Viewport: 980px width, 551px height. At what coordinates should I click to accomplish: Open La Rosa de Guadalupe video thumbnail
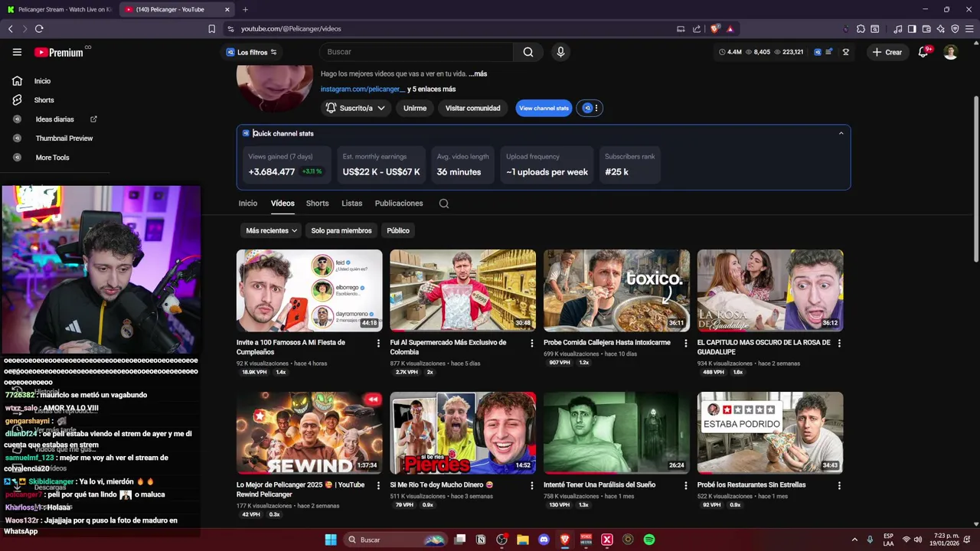point(770,291)
